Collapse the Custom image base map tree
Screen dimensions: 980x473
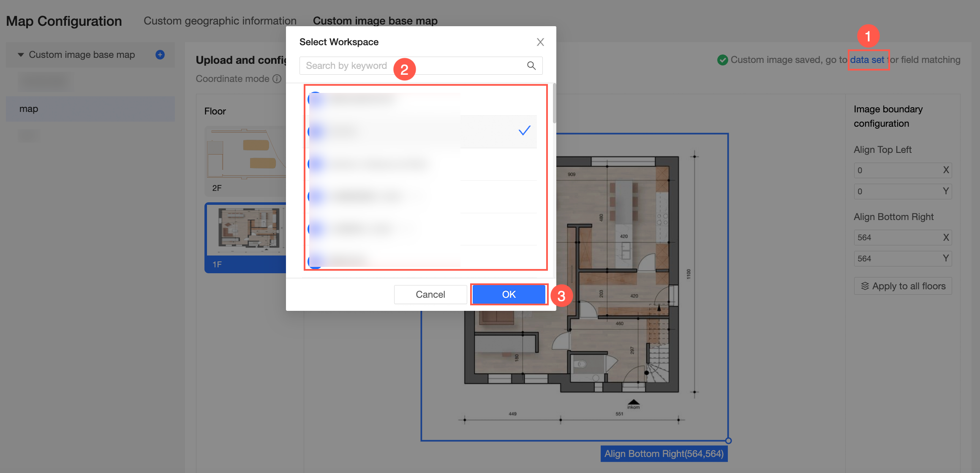21,55
